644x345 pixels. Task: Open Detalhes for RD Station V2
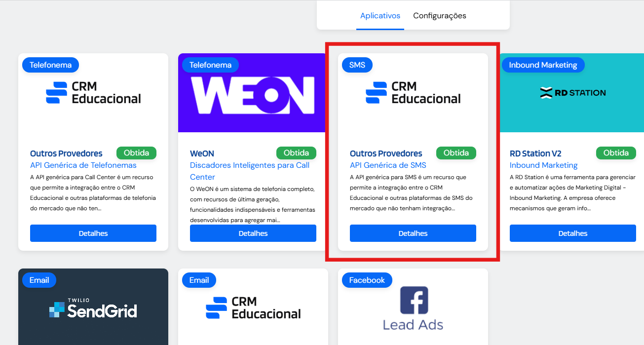coord(573,233)
